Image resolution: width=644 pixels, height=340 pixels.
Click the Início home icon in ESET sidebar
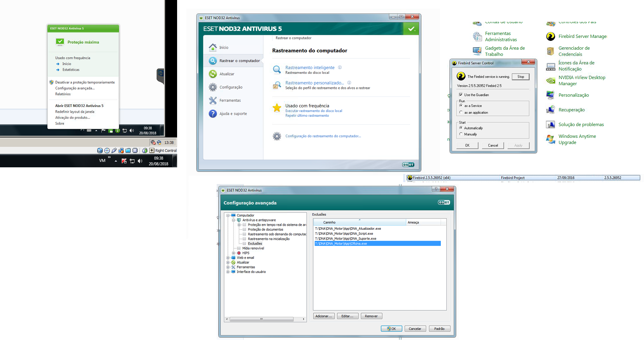coord(213,48)
